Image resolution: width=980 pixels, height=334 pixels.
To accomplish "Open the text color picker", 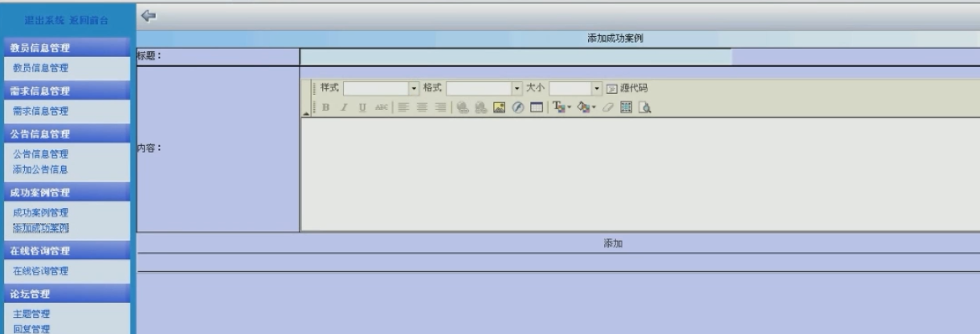I will [561, 107].
